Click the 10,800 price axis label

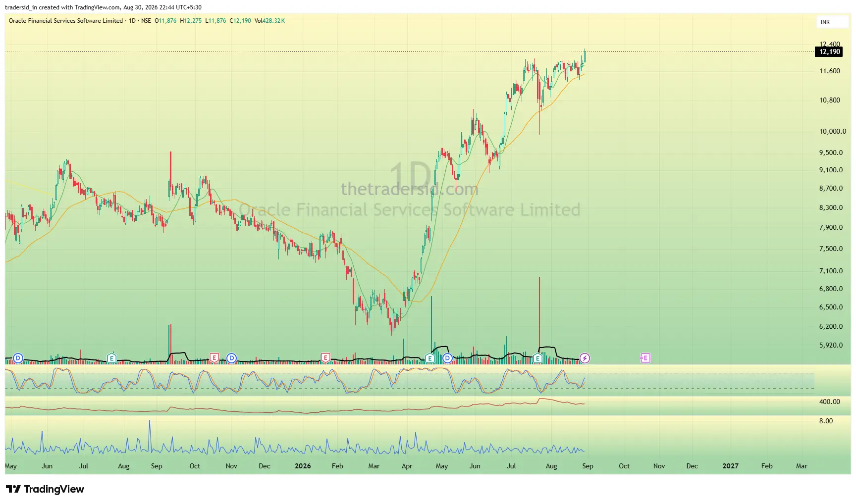(x=830, y=100)
